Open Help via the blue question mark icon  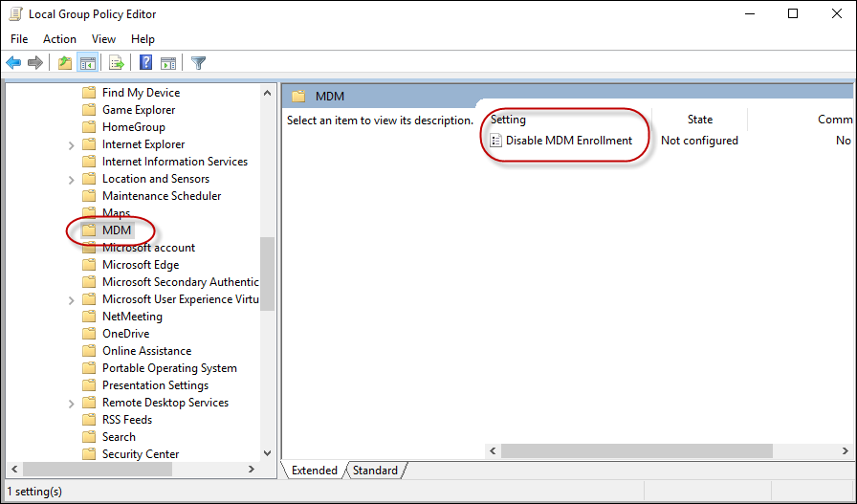click(145, 63)
